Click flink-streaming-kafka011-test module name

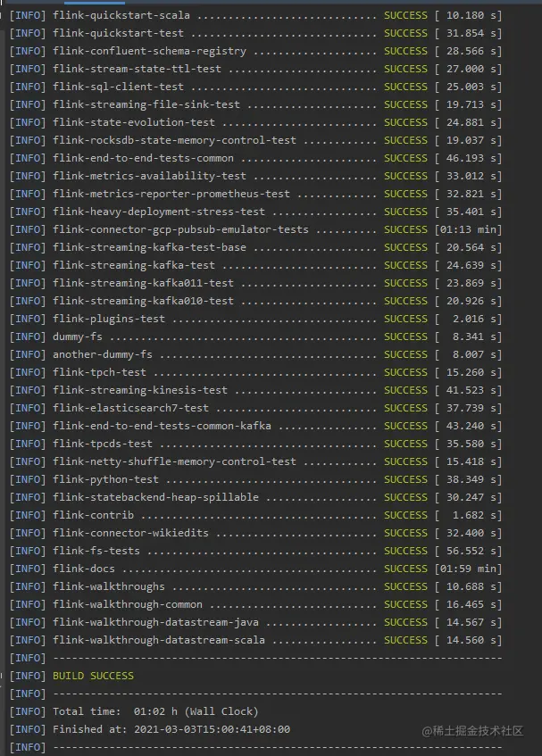tap(143, 283)
